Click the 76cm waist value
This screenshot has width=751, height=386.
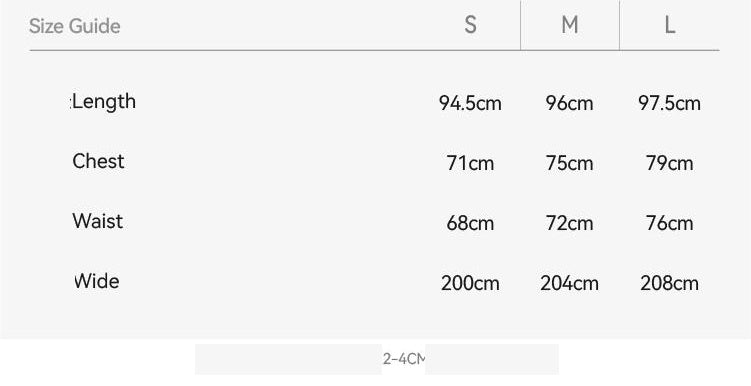669,223
